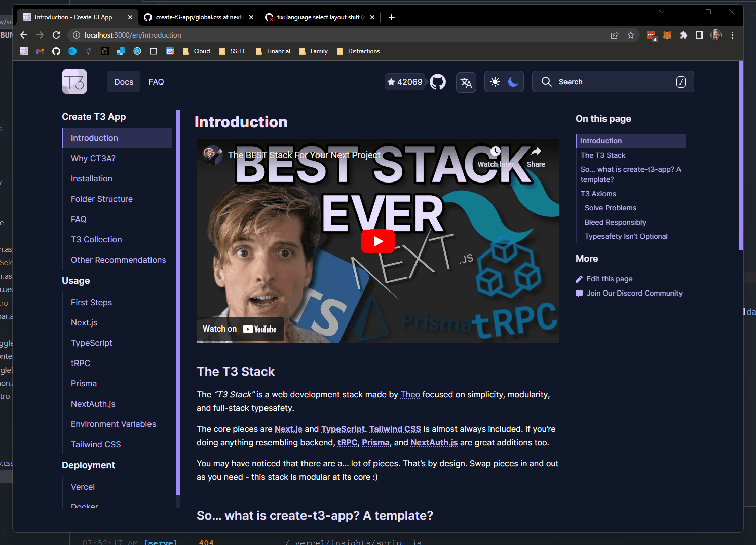Open the T3 bookmark icon in bookmarks bar
The image size is (756, 545).
[x=24, y=51]
